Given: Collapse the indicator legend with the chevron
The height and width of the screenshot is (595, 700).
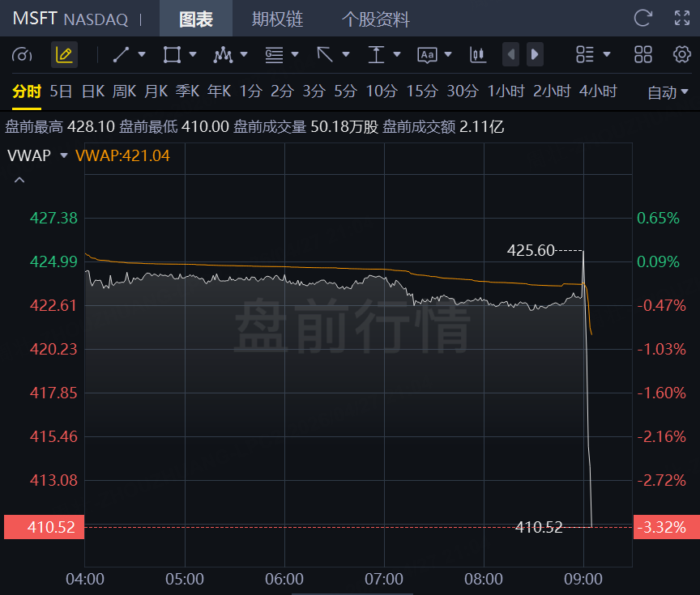Looking at the screenshot, I should click(19, 181).
